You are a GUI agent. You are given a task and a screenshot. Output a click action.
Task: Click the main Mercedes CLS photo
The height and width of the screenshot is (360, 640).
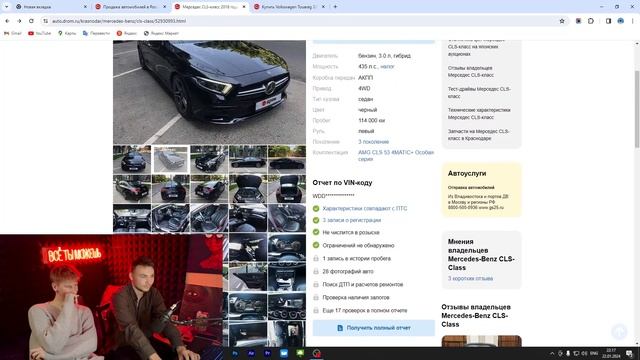tap(209, 92)
